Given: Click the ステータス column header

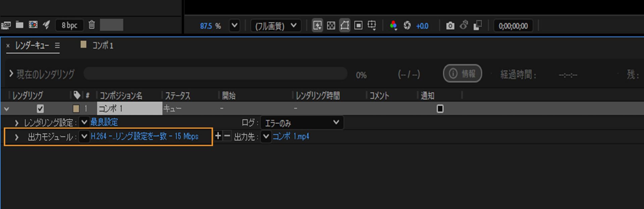Looking at the screenshot, I should (x=178, y=96).
